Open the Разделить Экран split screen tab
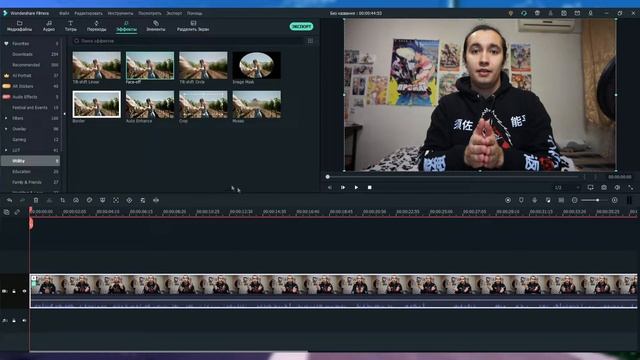 tap(193, 26)
